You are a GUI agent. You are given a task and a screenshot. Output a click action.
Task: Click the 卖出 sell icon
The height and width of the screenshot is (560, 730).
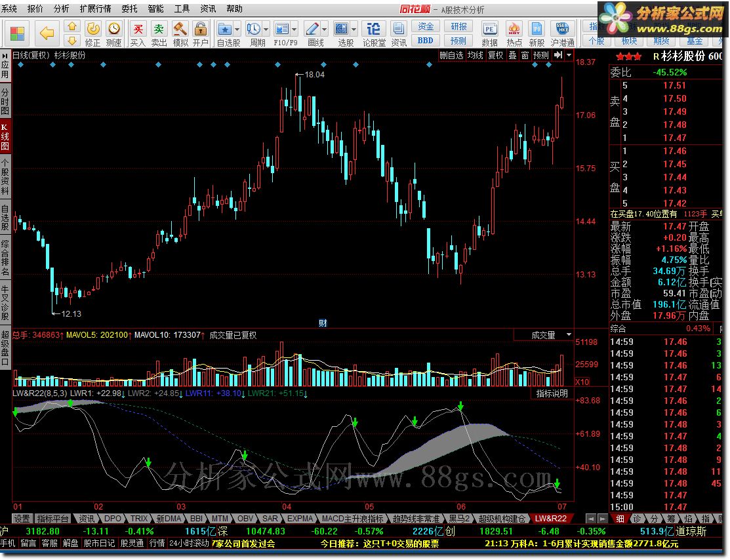click(x=159, y=29)
